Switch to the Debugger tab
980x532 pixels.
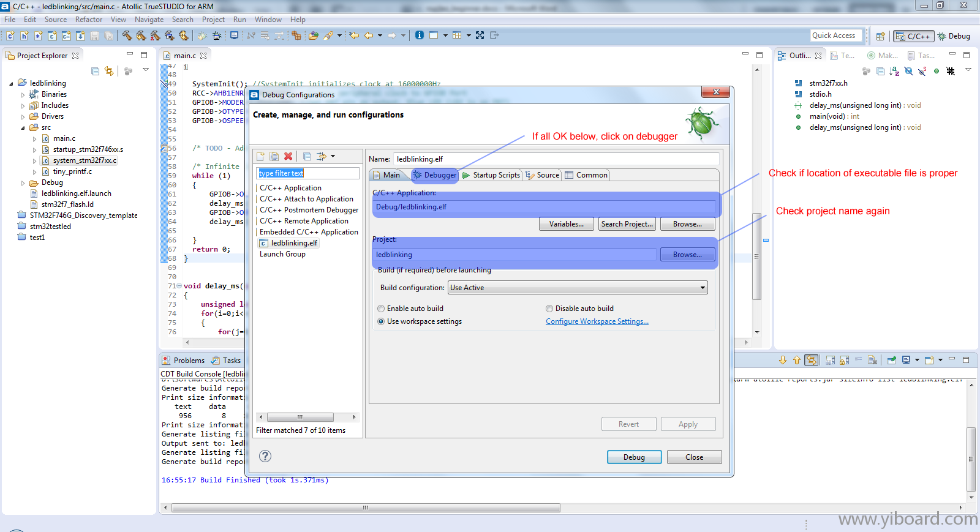coord(435,175)
